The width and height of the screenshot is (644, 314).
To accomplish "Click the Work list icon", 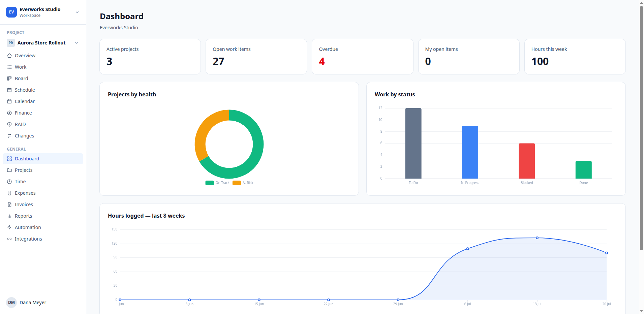I will [9, 67].
